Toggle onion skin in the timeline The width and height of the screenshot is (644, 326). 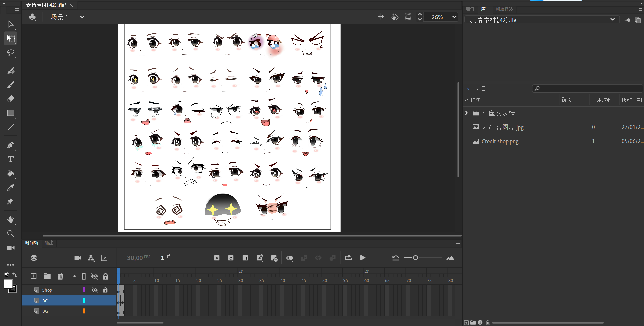(x=289, y=258)
